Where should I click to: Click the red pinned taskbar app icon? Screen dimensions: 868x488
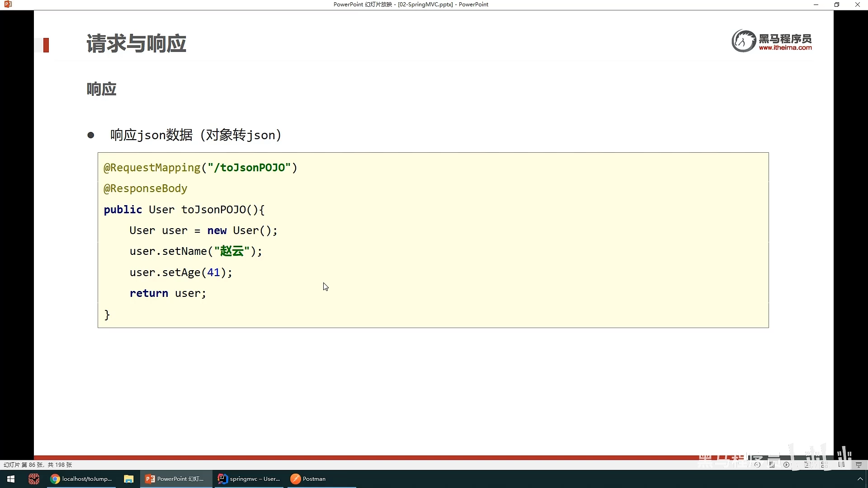[34, 479]
